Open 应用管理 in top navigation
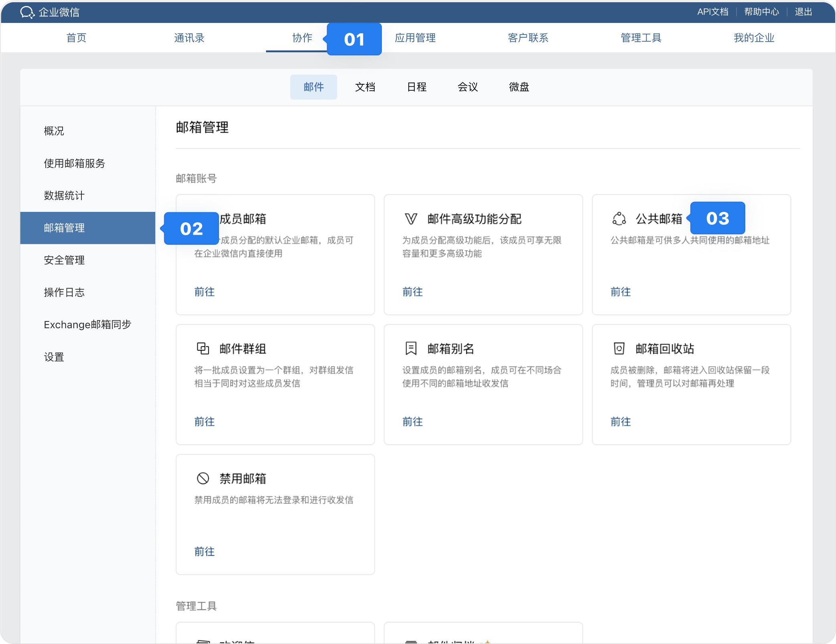 coord(415,38)
